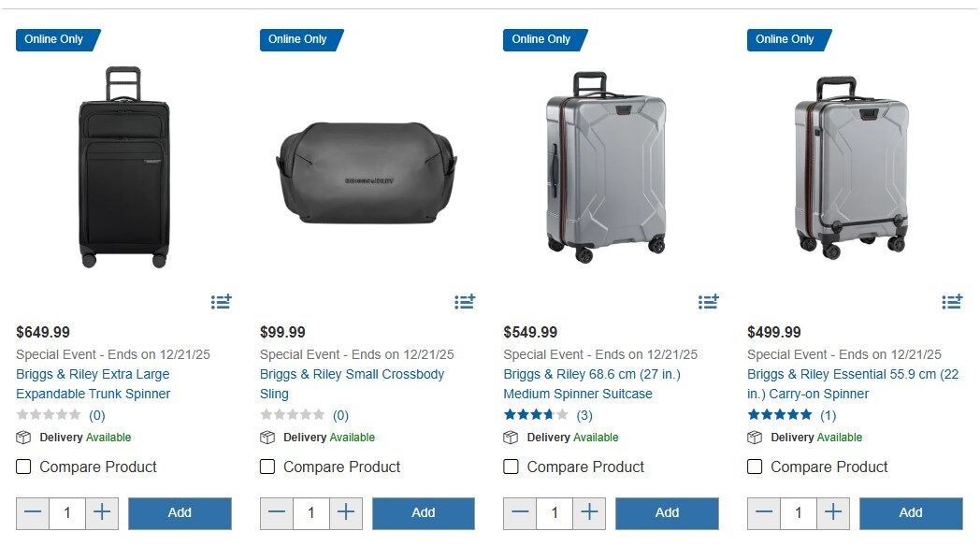Add the Small Crossbody Sling to cart
980x546 pixels.
[423, 512]
